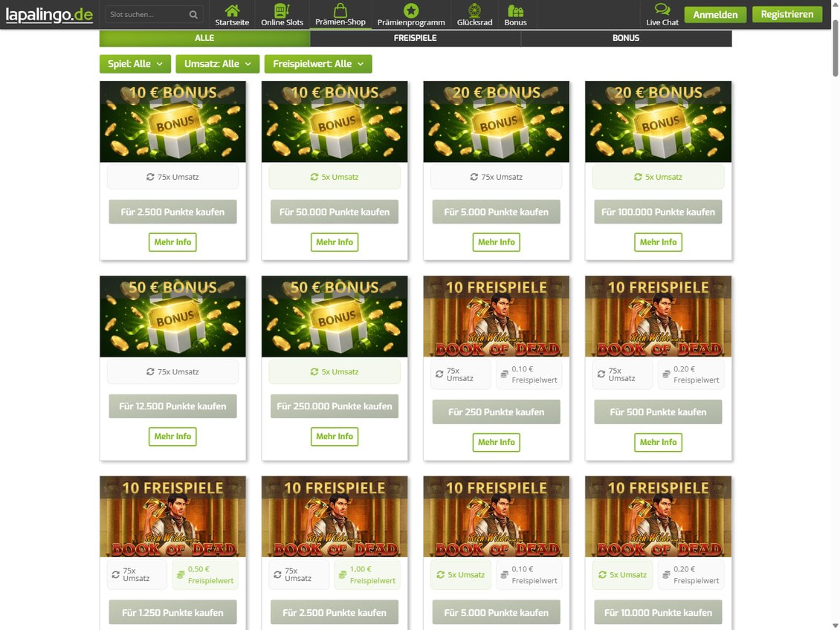The height and width of the screenshot is (630, 840).
Task: Click Mehr Info under Für 5.000 Punkte 20 € Bonus
Action: 496,242
